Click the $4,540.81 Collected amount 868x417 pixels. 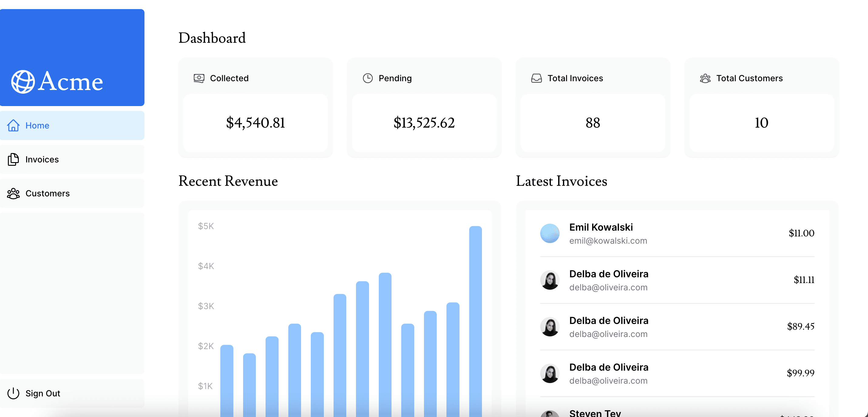(x=256, y=123)
